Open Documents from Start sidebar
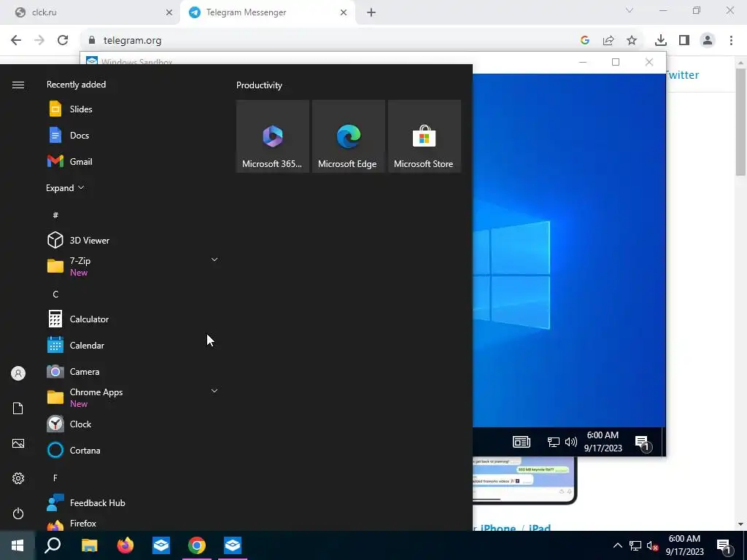The height and width of the screenshot is (560, 747). point(18,408)
